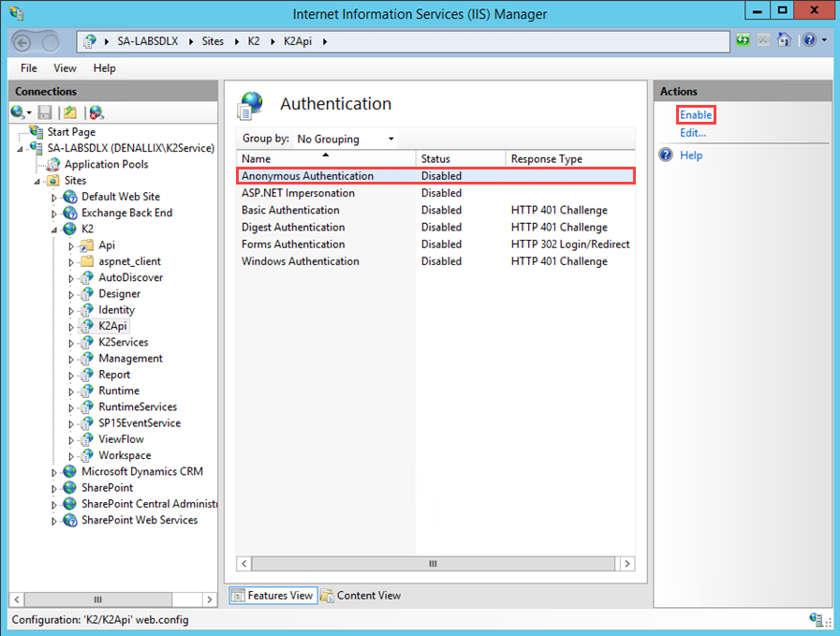Sort by the Response Type column header
Image resolution: width=840 pixels, height=636 pixels.
pos(570,158)
